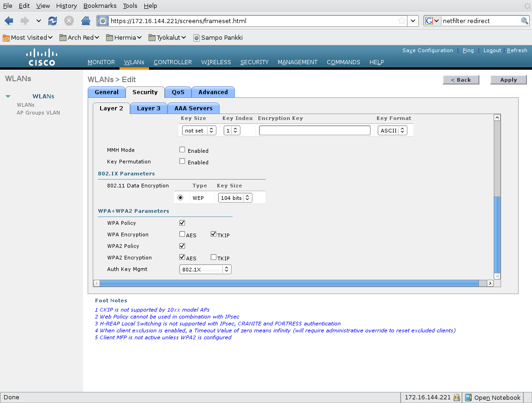Image resolution: width=532 pixels, height=403 pixels.
Task: Open the search engine selector dropdown
Action: click(432, 21)
